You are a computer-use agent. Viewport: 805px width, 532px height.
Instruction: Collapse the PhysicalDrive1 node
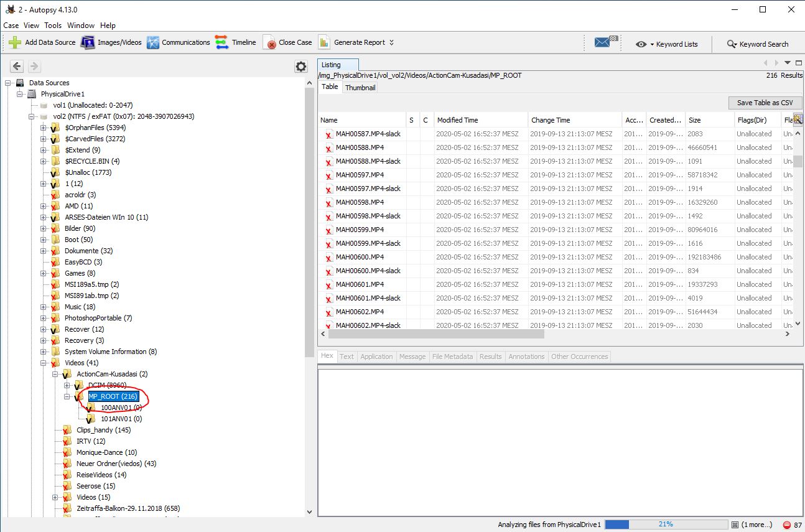click(20, 94)
